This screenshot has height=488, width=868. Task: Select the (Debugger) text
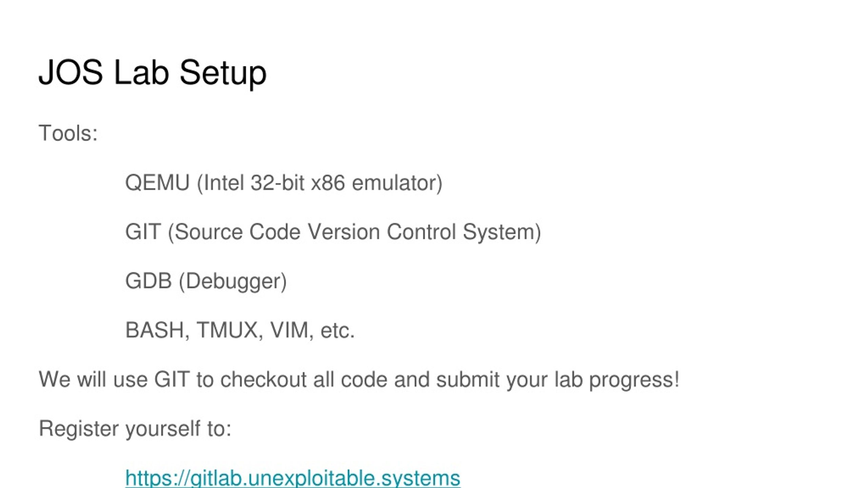[x=233, y=282]
